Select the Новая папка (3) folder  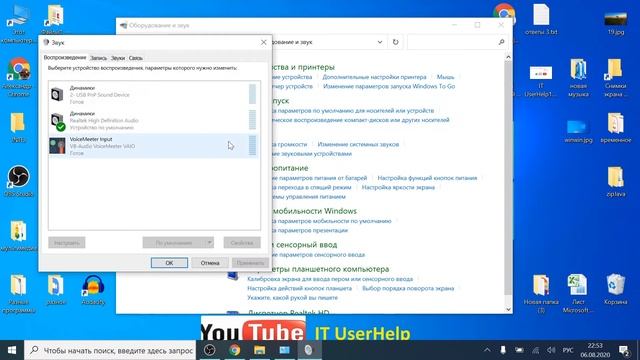(541, 293)
